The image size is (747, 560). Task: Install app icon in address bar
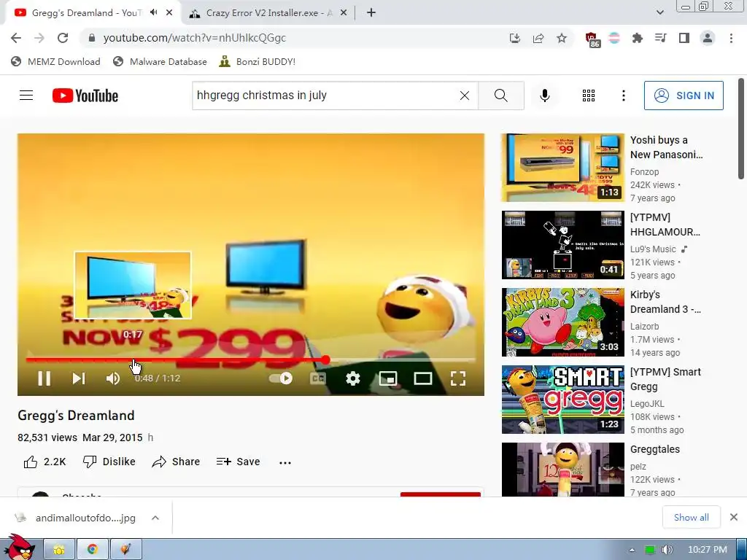[514, 38]
